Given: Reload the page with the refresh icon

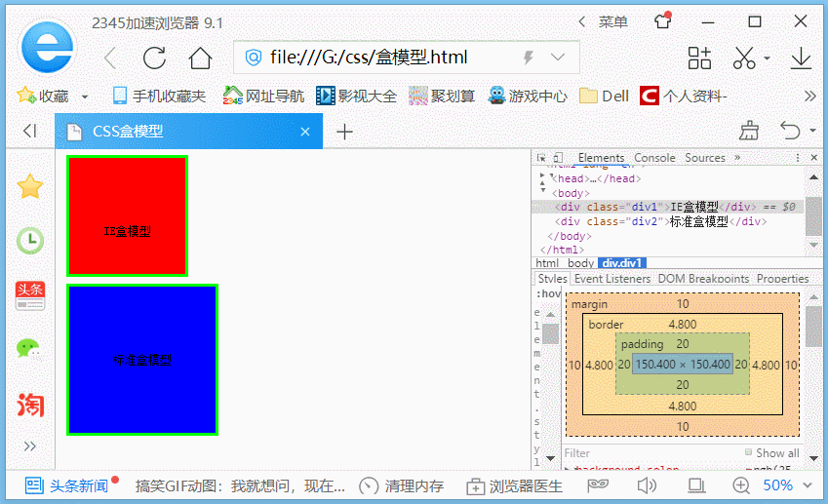Looking at the screenshot, I should click(154, 58).
